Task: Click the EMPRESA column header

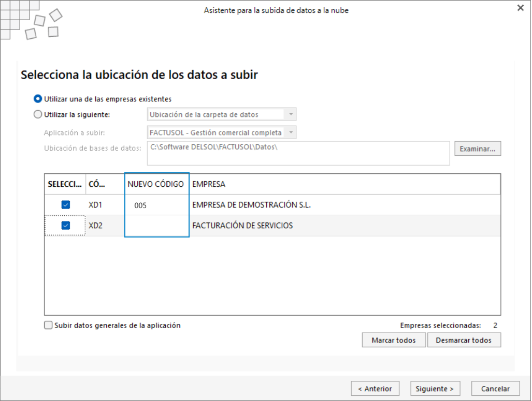Action: [x=344, y=184]
